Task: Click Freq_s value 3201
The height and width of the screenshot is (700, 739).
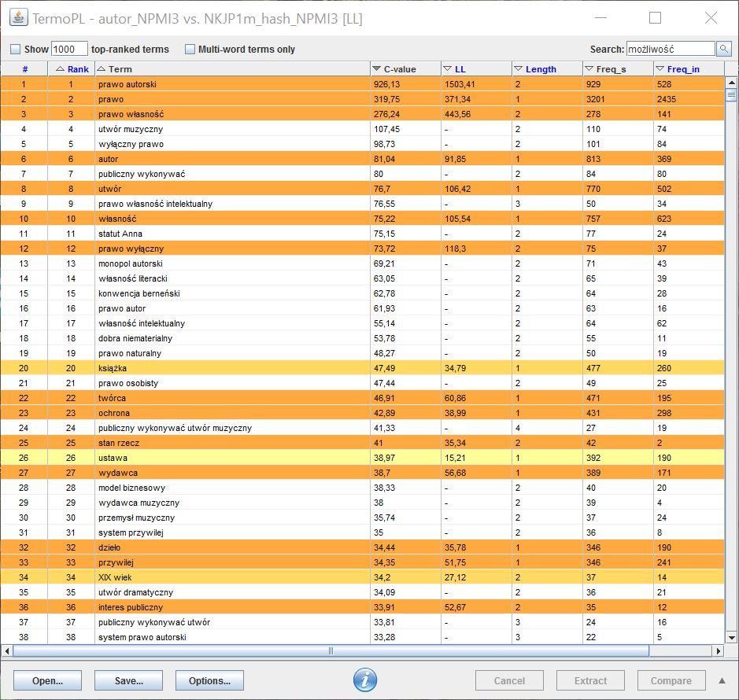Action: (618, 99)
